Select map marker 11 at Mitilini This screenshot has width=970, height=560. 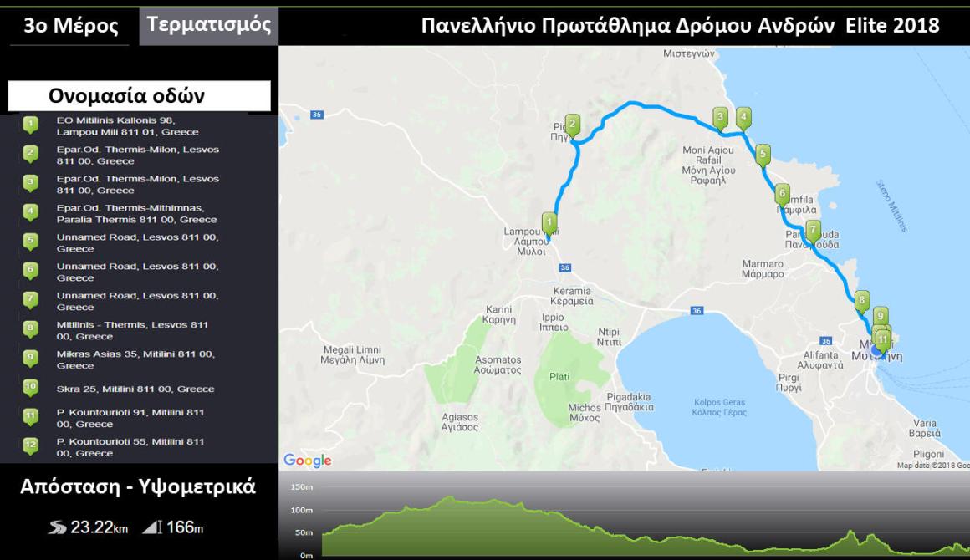[883, 340]
